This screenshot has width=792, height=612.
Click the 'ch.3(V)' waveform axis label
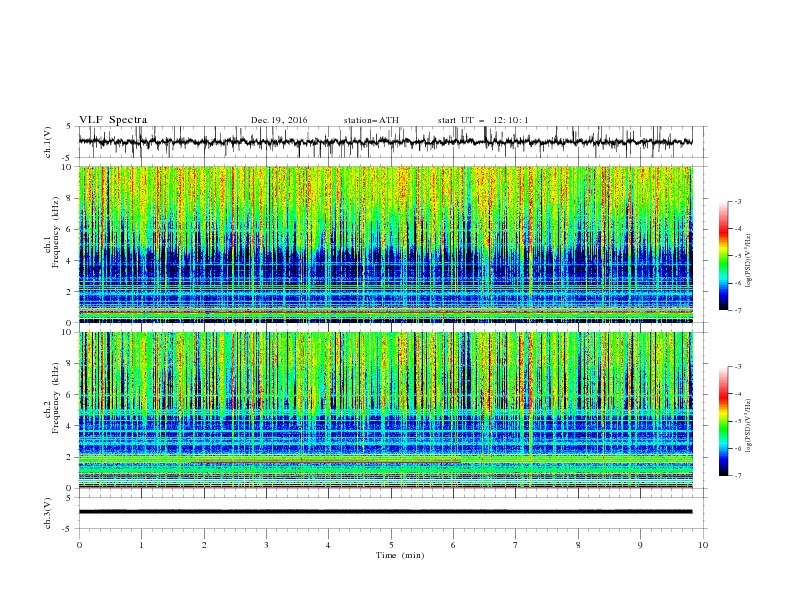click(48, 513)
